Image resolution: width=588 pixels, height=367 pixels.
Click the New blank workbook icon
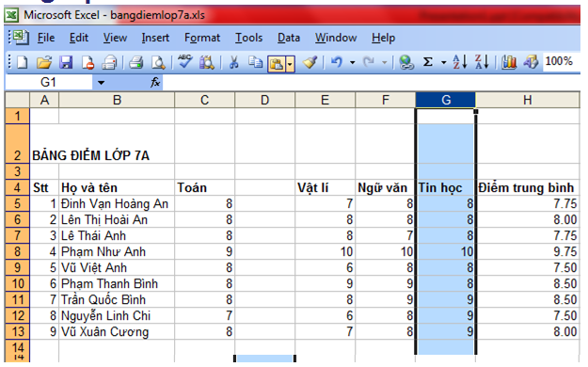23,62
